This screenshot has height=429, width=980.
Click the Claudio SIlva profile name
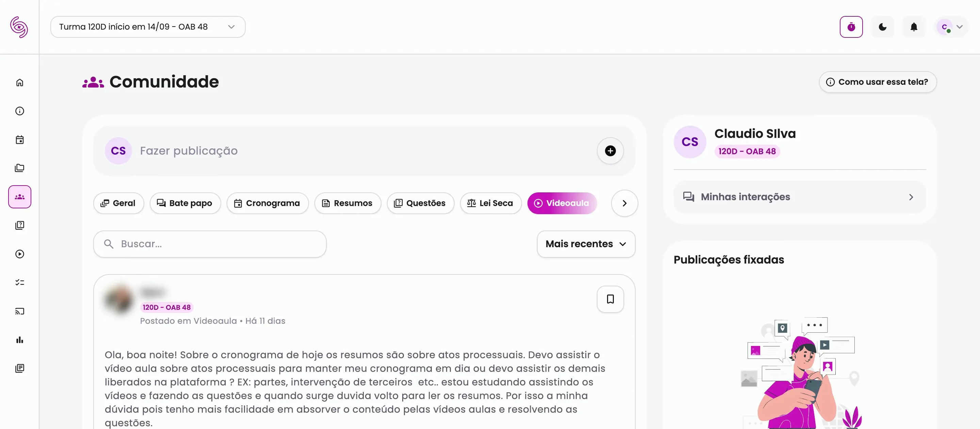(x=755, y=133)
